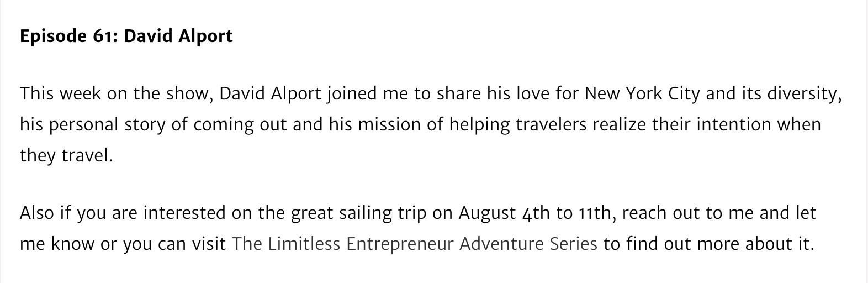Open The Limitless Entrepreneur Adventure Series link

coord(414,244)
